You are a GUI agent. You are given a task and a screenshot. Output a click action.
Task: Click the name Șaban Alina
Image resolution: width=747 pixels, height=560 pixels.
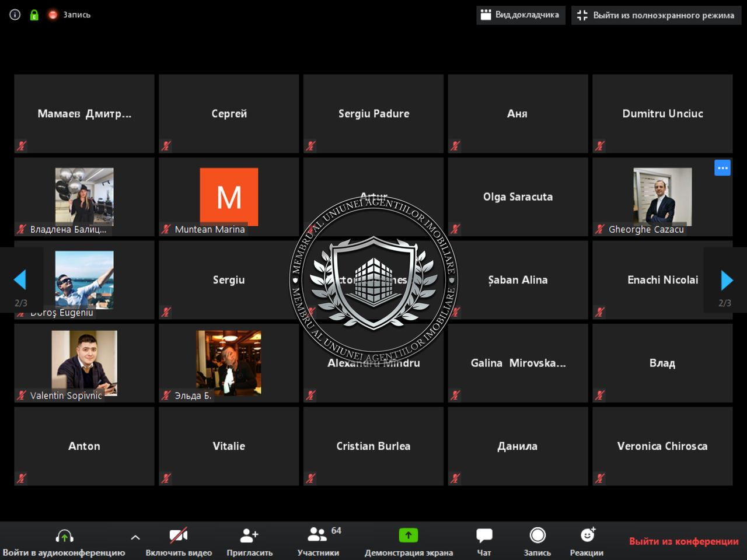click(518, 280)
